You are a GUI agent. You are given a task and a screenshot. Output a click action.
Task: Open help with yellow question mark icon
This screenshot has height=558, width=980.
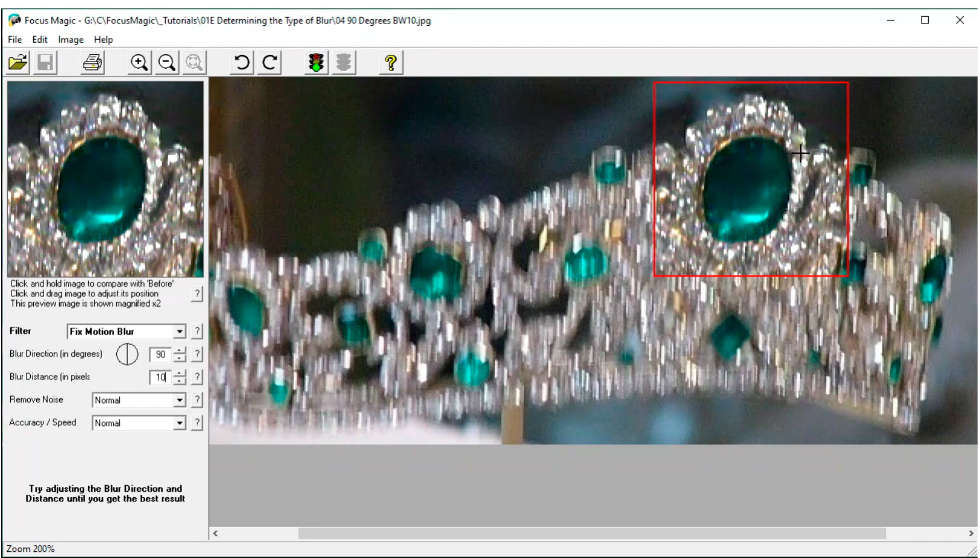391,63
